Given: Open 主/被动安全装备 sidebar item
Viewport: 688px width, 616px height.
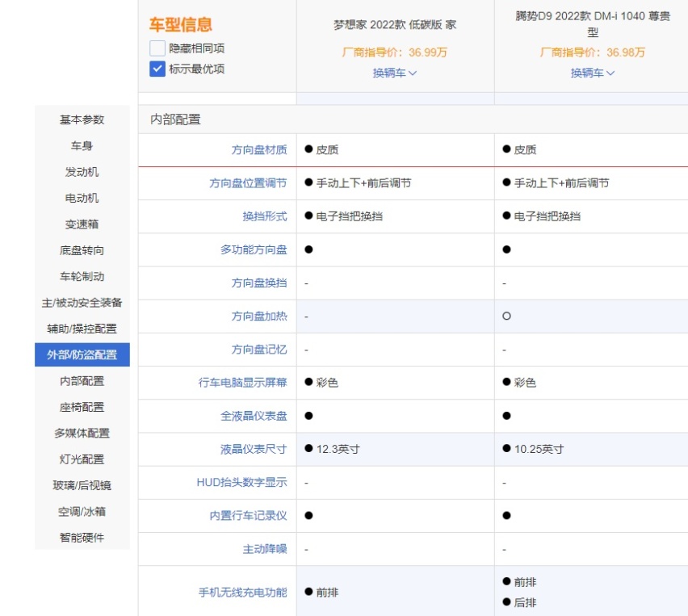Looking at the screenshot, I should tap(82, 302).
